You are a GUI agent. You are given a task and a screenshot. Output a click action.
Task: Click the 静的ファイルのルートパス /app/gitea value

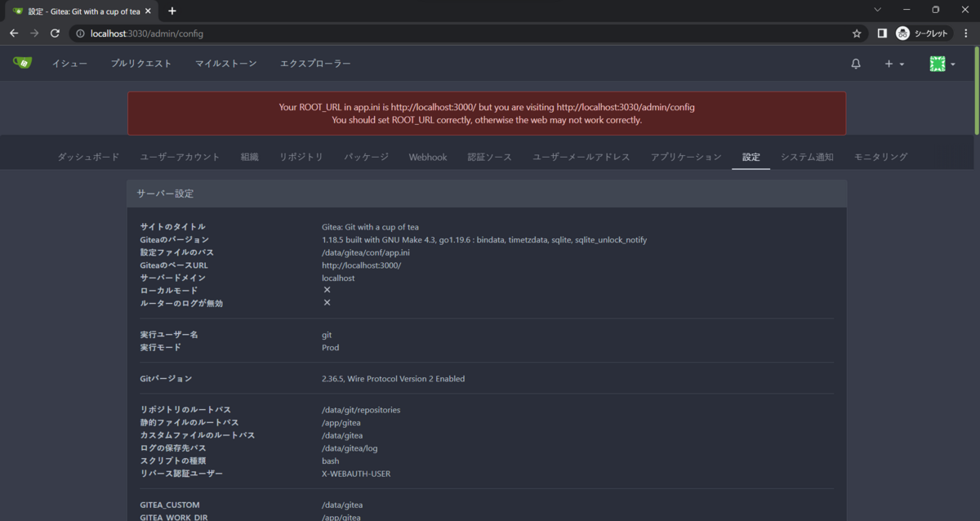341,423
